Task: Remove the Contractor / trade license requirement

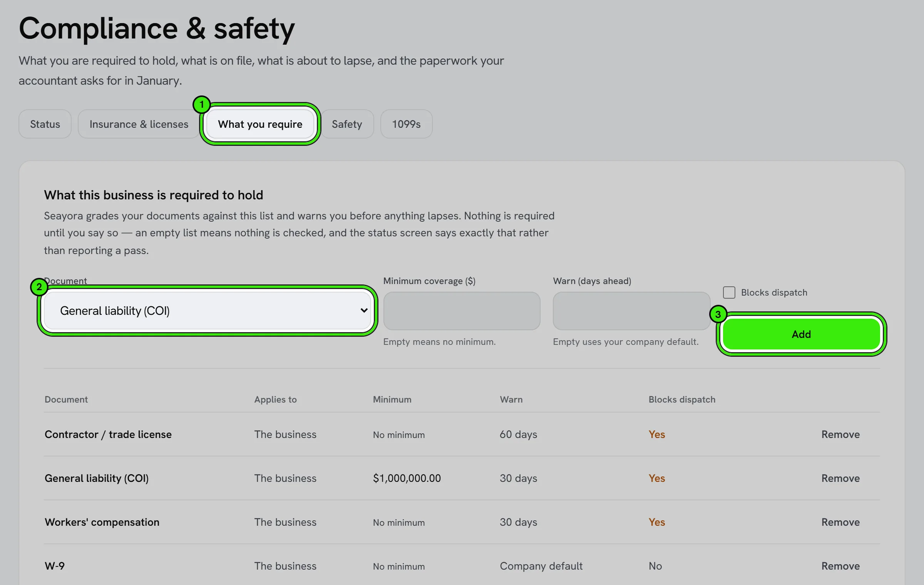Action: click(840, 434)
